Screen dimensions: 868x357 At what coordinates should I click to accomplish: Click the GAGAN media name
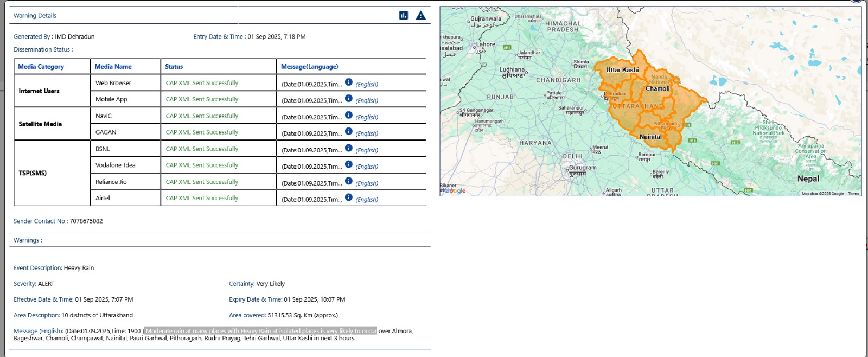point(106,132)
